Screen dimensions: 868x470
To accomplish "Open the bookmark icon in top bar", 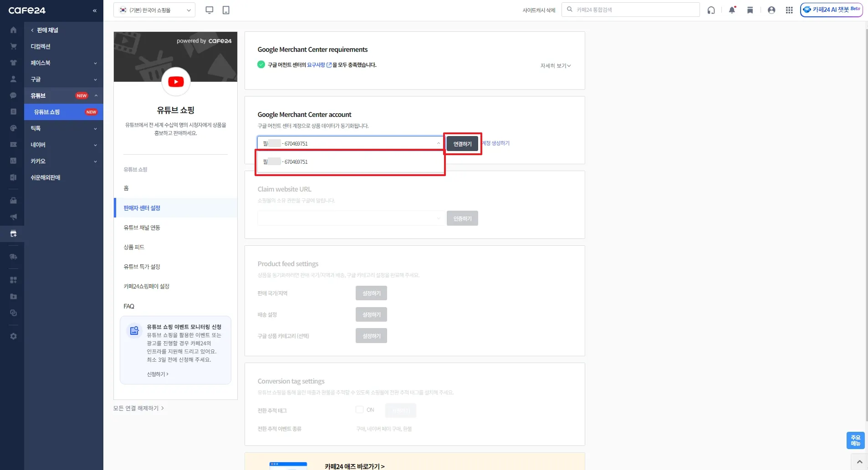I will click(750, 10).
